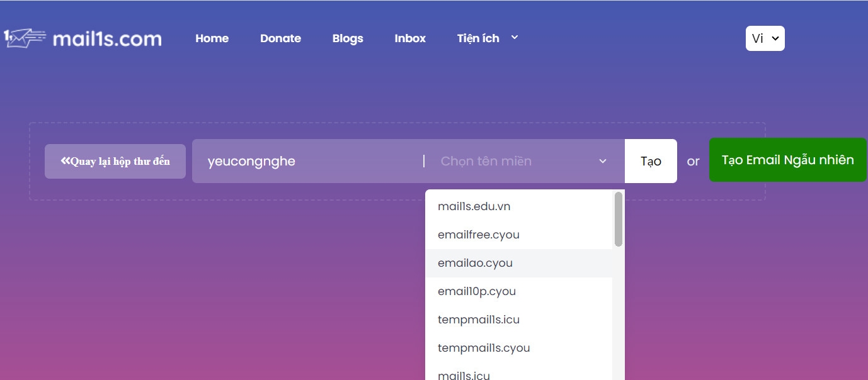Expand the Tiện ích menu

[485, 38]
